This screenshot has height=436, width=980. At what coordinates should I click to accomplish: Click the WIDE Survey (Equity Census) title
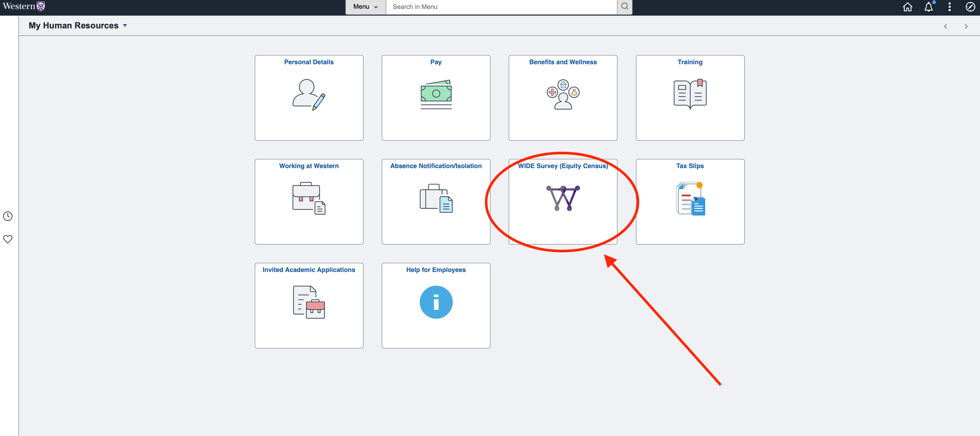pyautogui.click(x=563, y=166)
